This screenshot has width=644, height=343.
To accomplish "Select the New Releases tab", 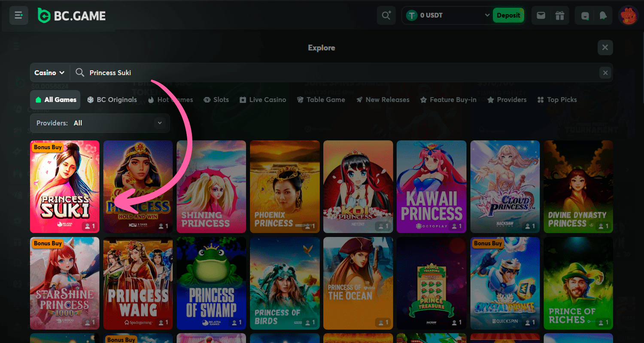I will coord(383,99).
